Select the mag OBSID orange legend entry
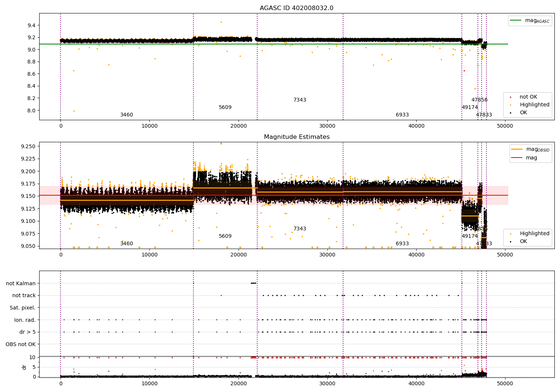 point(531,149)
